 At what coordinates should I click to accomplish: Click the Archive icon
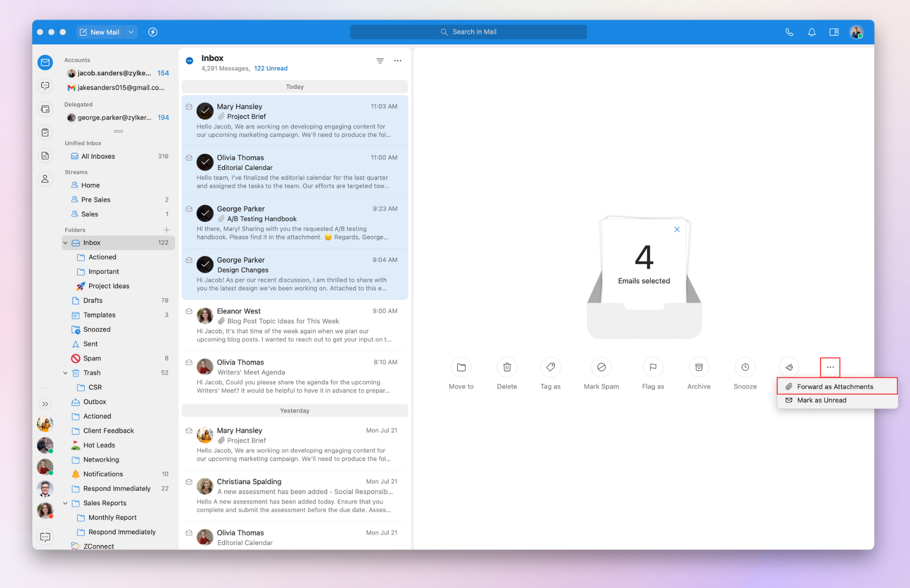(699, 367)
